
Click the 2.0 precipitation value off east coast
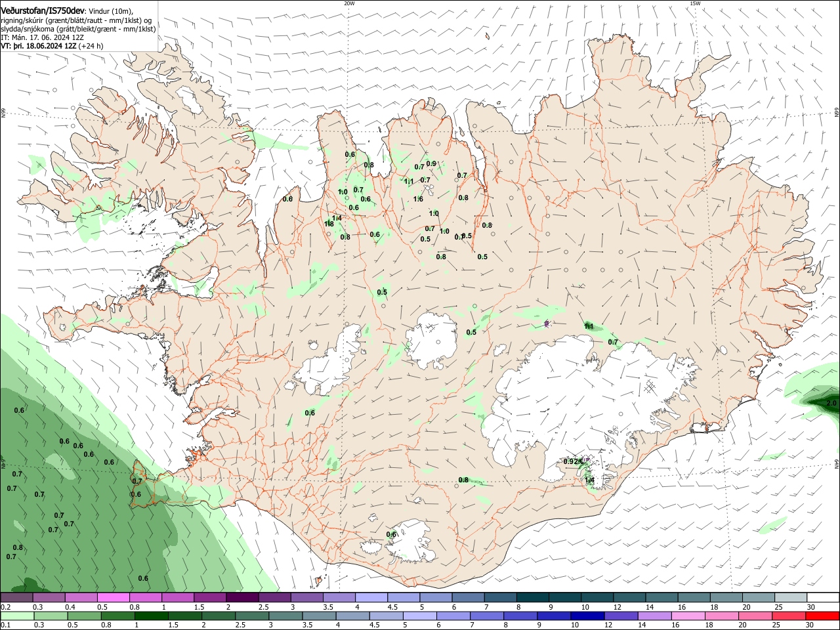pos(831,403)
